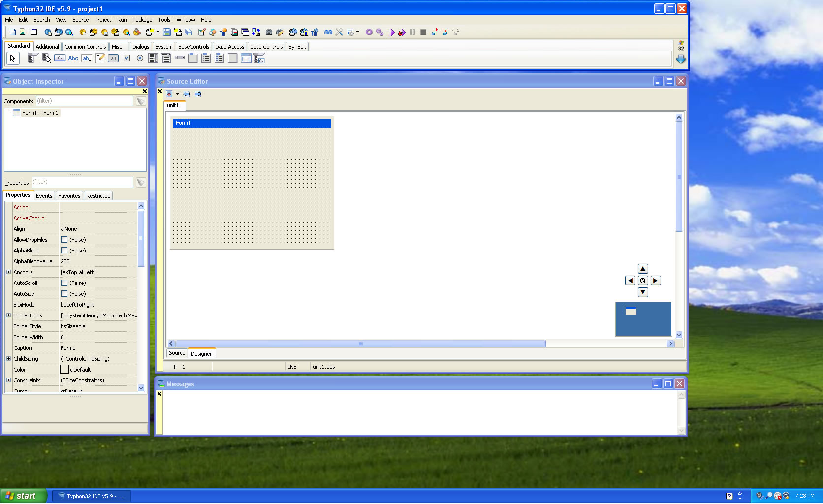
Task: Choose the TComboBox component icon
Action: coord(166,58)
